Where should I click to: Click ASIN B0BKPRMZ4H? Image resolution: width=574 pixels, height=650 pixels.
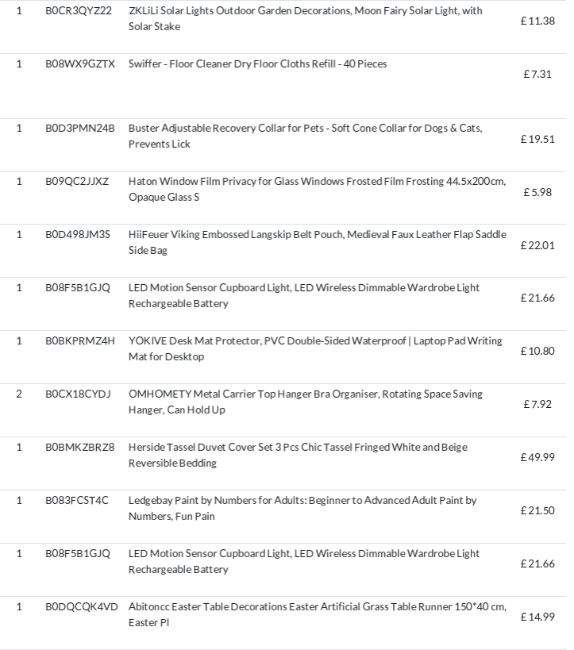point(80,341)
